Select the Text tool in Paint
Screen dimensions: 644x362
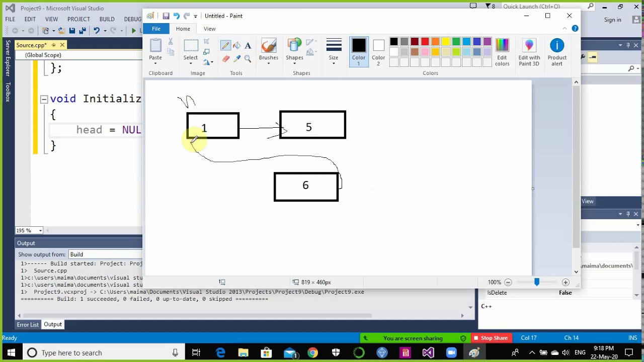(x=248, y=46)
